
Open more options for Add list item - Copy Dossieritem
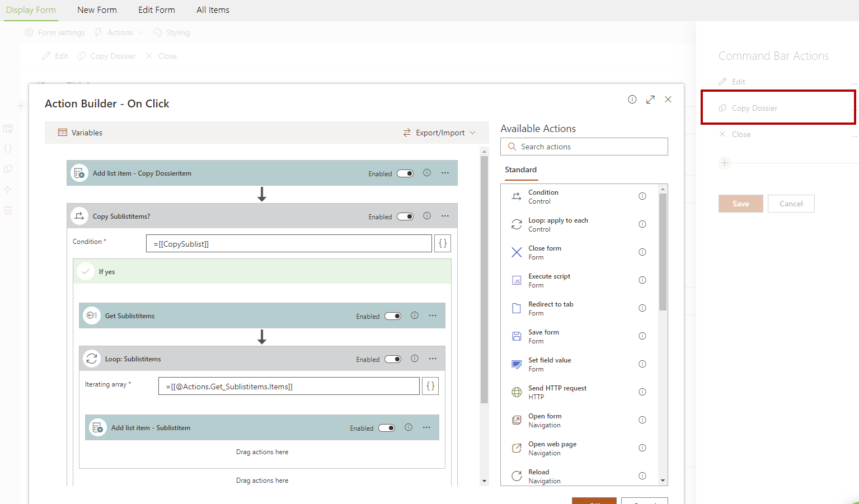[x=445, y=173]
